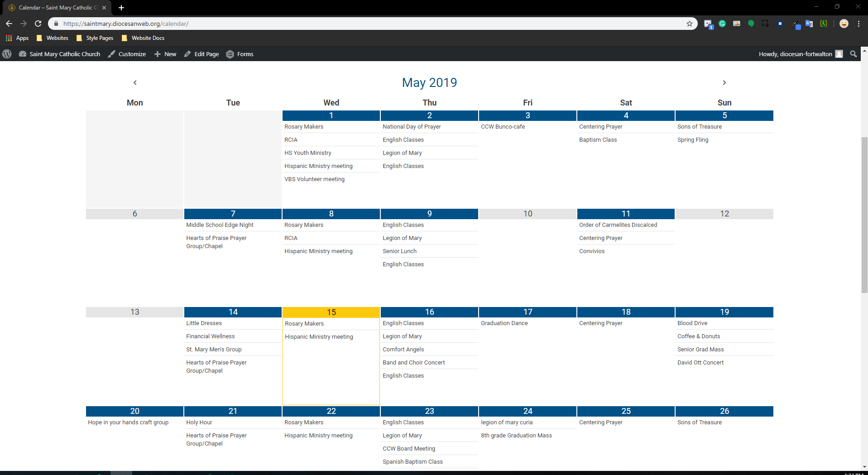Open Website Docs bookmark folder
This screenshot has height=475, width=868.
point(143,38)
